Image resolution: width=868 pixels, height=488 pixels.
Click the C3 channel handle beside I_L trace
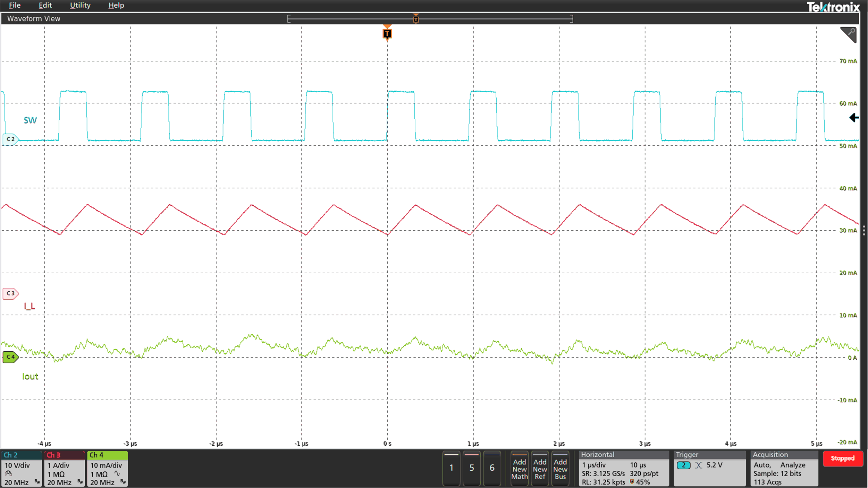[10, 293]
